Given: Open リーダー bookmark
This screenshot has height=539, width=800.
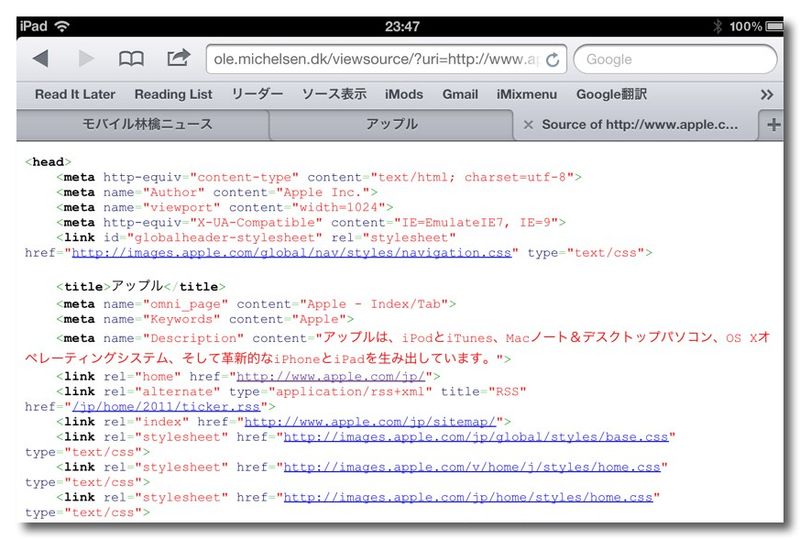Looking at the screenshot, I should tap(257, 94).
